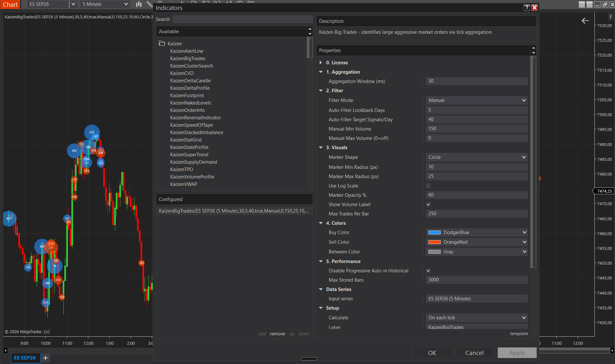Minimize the chart window
The height and width of the screenshot is (364, 615).
597,5
